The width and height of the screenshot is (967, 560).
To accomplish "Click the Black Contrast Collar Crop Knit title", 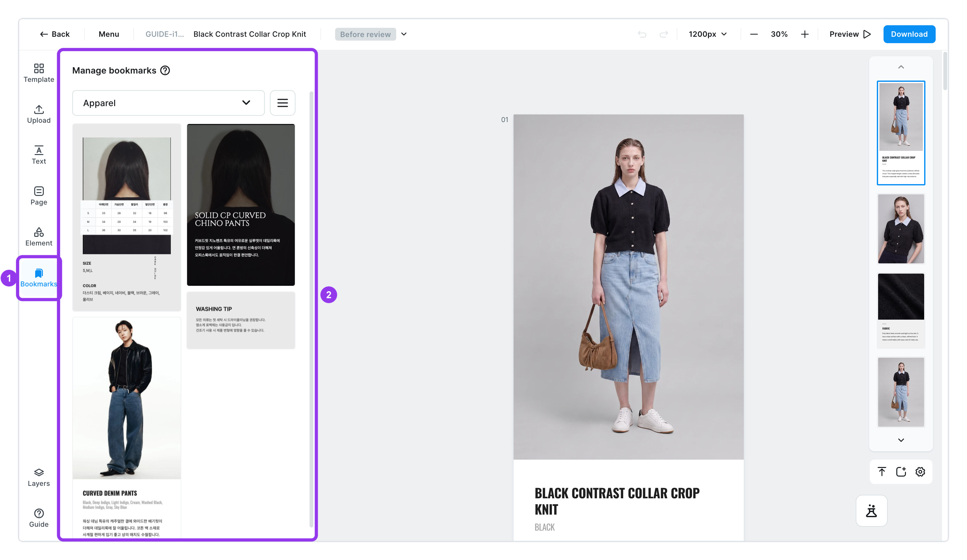I will 249,34.
